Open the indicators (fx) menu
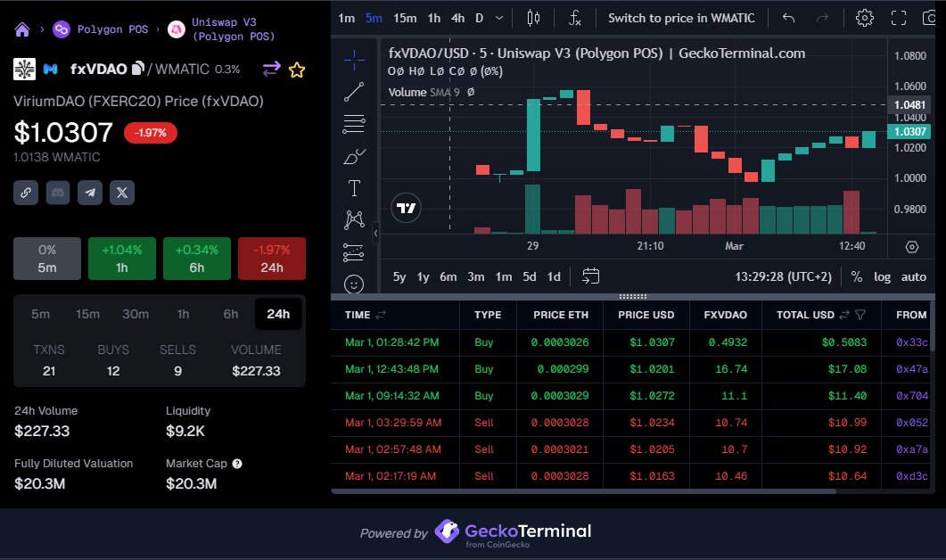This screenshot has width=946, height=560. (x=574, y=18)
